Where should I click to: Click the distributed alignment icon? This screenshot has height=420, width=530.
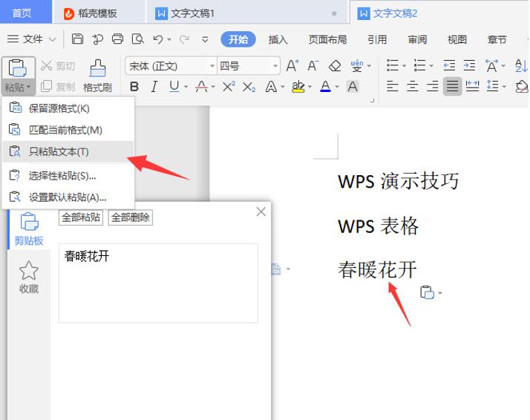pyautogui.click(x=473, y=87)
